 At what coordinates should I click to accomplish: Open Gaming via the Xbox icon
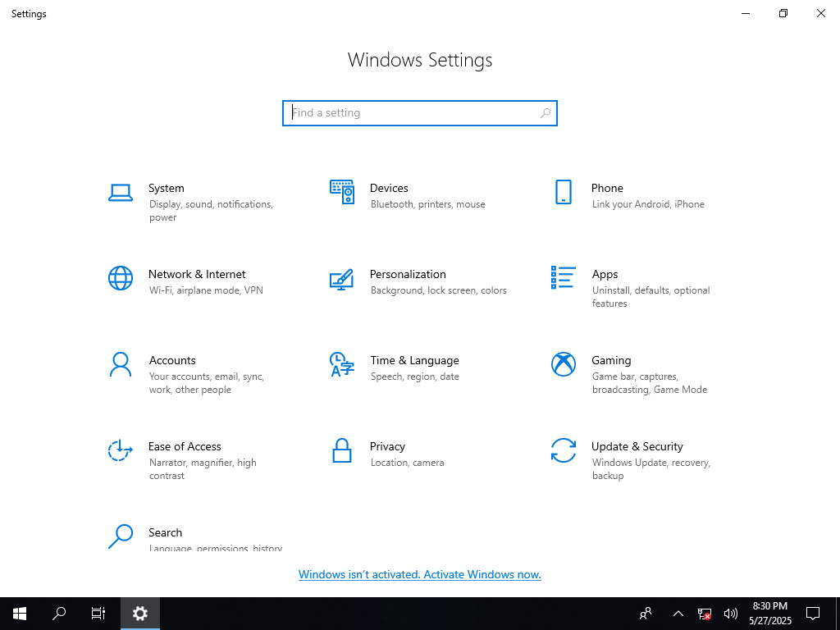(x=563, y=364)
